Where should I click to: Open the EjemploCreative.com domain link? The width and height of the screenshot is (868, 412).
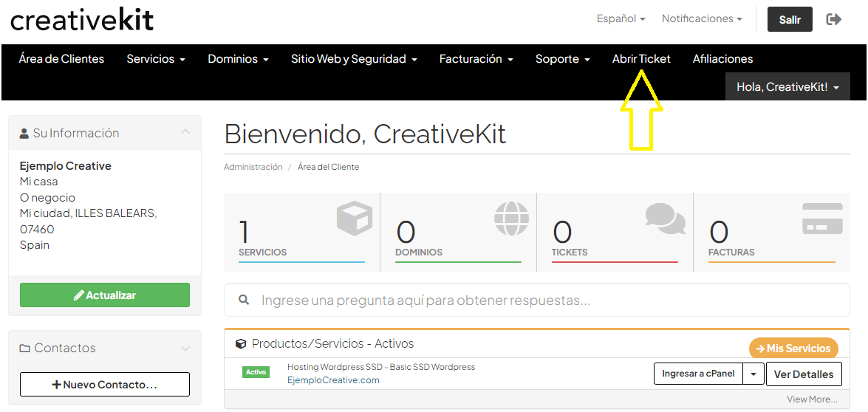click(x=333, y=380)
